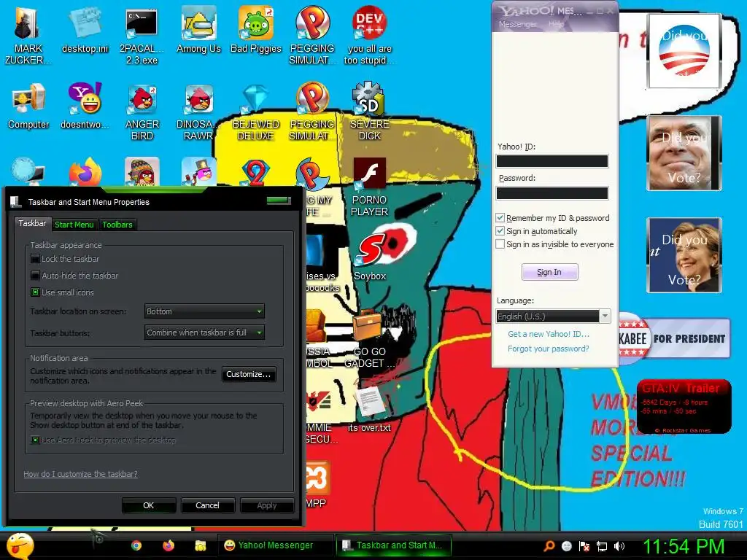Click the network tray icon
The width and height of the screenshot is (747, 560).
point(602,546)
